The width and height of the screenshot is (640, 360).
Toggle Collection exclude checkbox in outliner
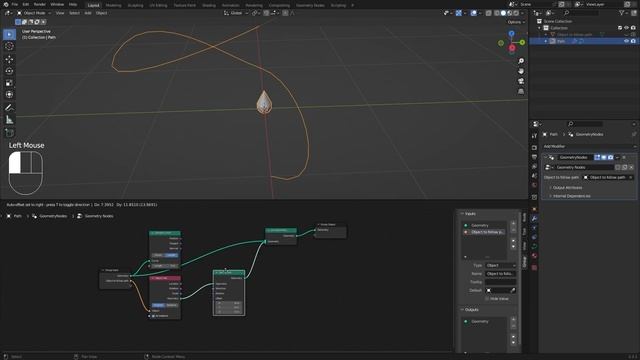point(620,28)
